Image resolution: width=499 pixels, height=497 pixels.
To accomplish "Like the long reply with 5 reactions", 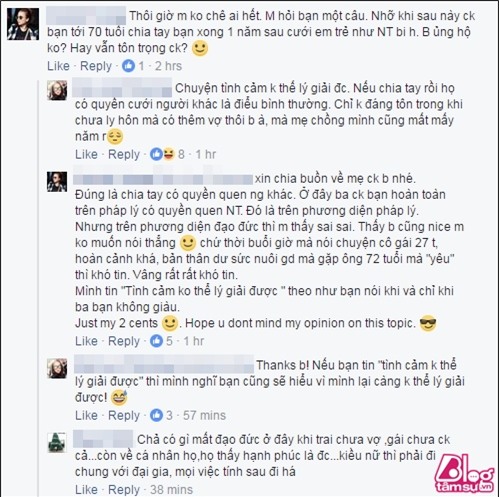I will click(x=86, y=341).
